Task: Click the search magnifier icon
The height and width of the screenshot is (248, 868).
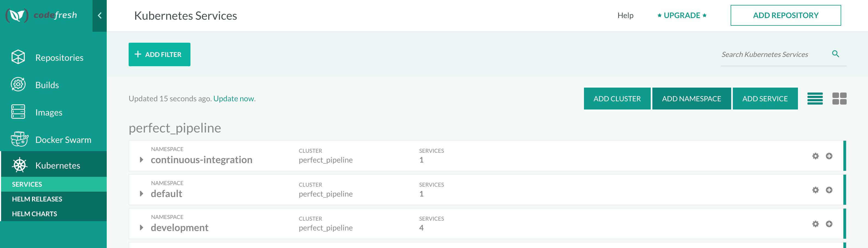Action: click(835, 54)
